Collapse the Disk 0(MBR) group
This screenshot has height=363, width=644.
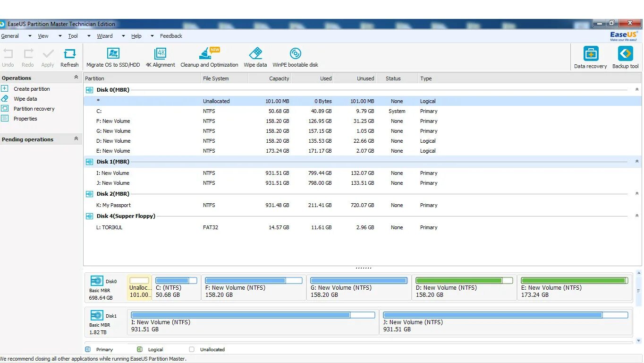tap(636, 89)
